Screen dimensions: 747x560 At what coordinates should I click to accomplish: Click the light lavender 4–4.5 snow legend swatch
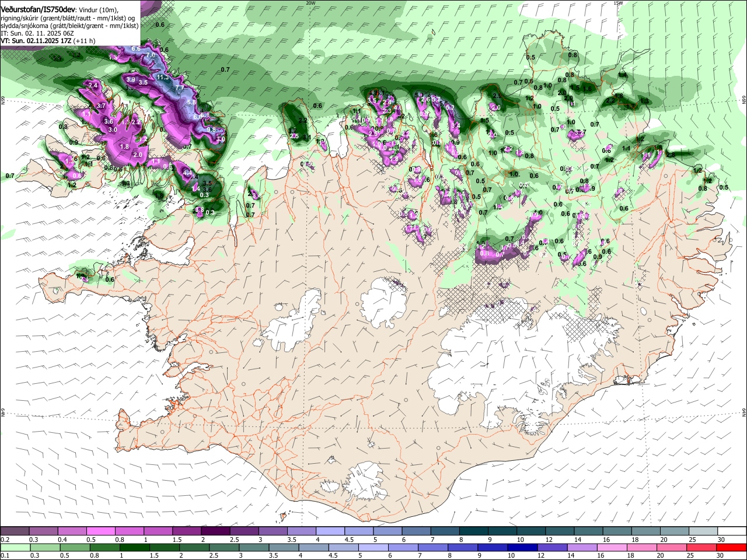(329, 531)
